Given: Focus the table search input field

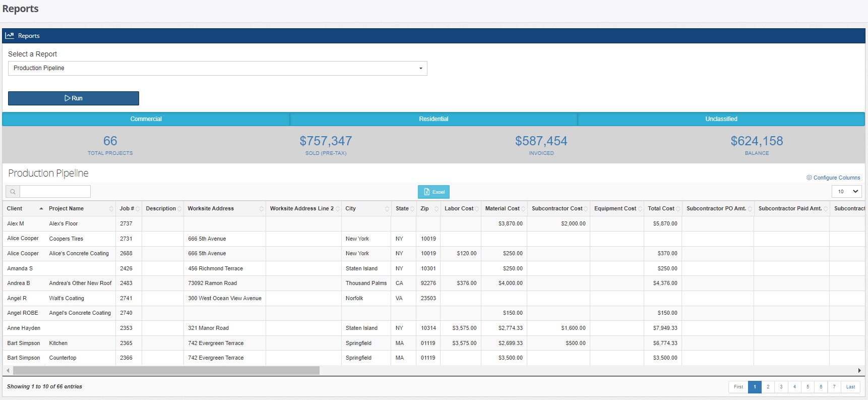Looking at the screenshot, I should tap(55, 192).
